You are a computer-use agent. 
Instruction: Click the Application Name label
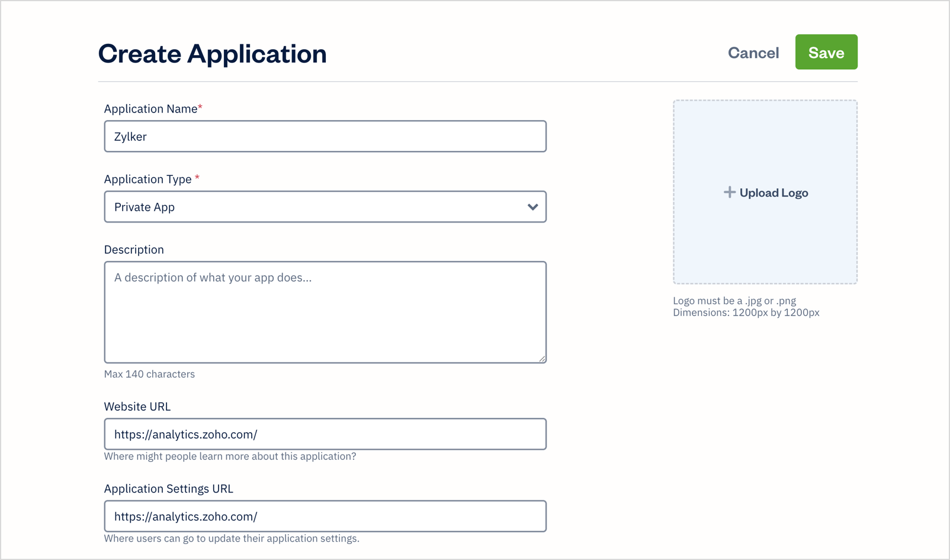click(150, 109)
